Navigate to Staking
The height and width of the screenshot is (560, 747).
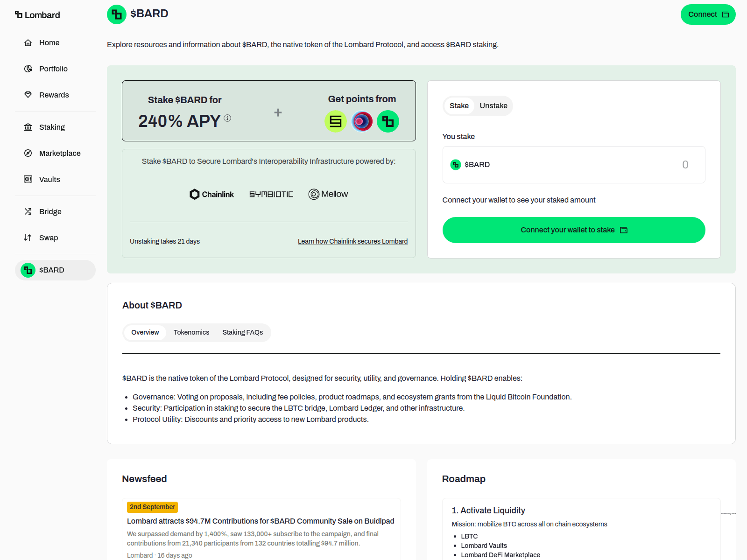click(55, 127)
